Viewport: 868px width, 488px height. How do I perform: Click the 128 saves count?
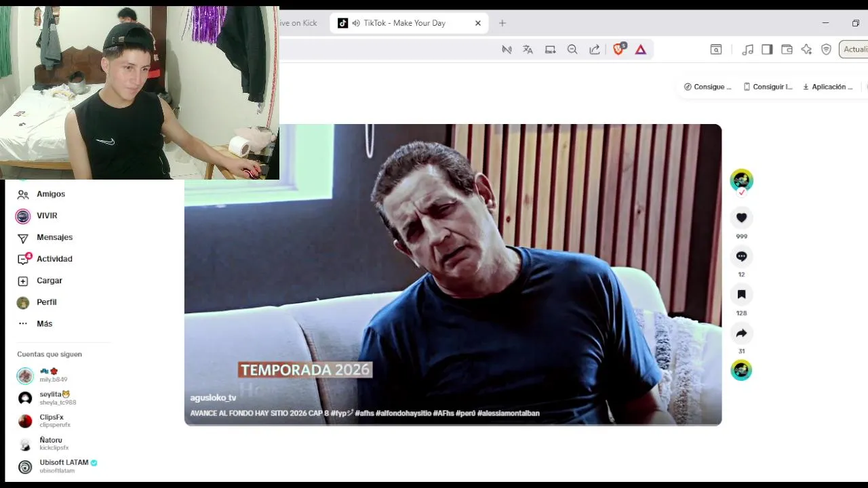(x=741, y=313)
